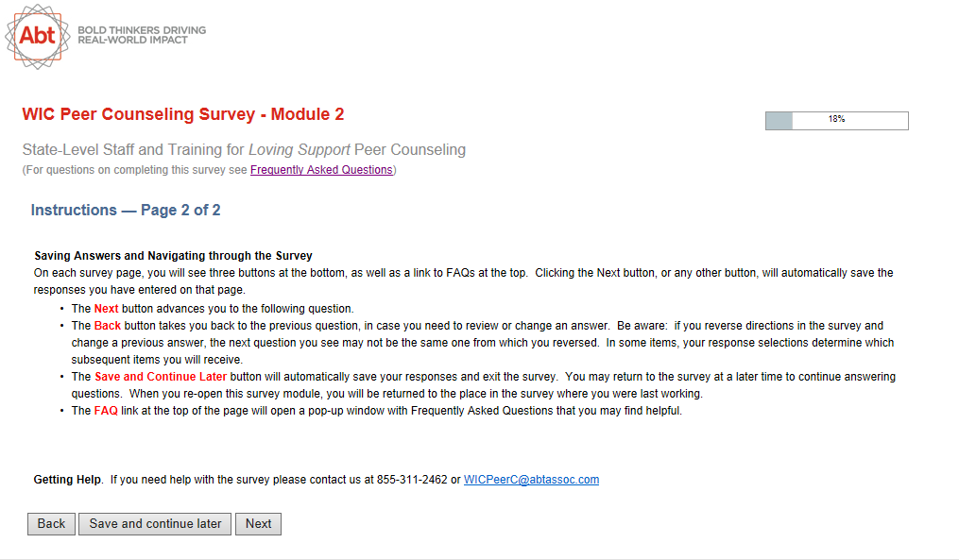Click the WIC Peer Counseling Survey title
959x560 pixels.
point(182,115)
